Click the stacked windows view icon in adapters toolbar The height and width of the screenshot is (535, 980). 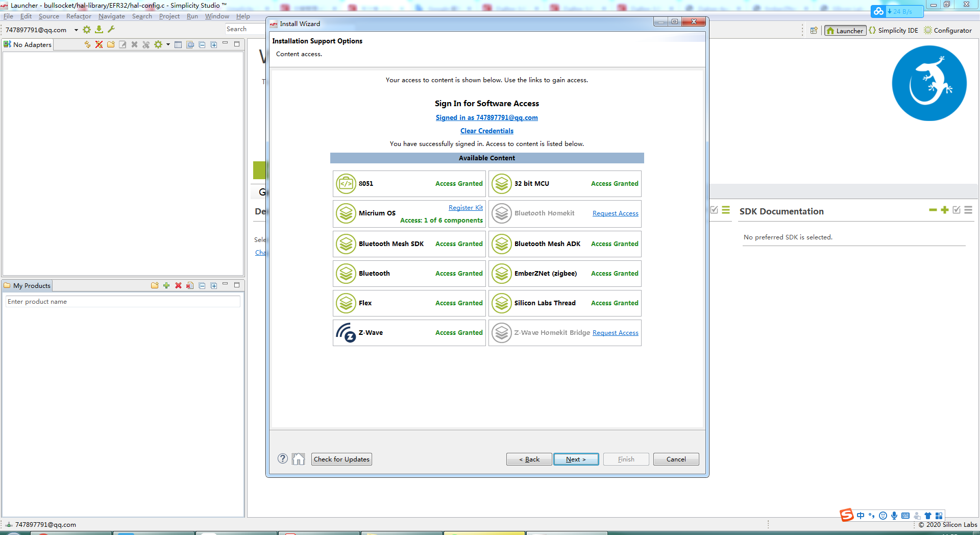click(x=190, y=44)
